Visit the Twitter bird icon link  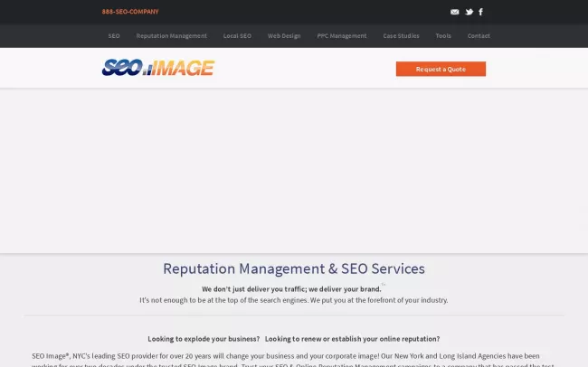(469, 12)
